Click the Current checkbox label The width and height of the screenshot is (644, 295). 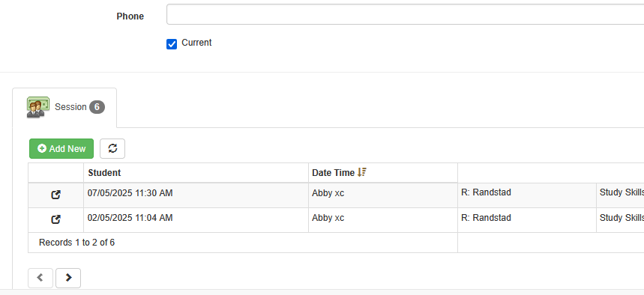point(196,43)
